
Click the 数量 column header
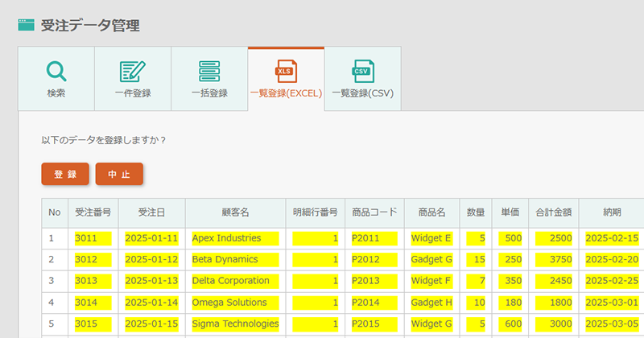pos(476,212)
